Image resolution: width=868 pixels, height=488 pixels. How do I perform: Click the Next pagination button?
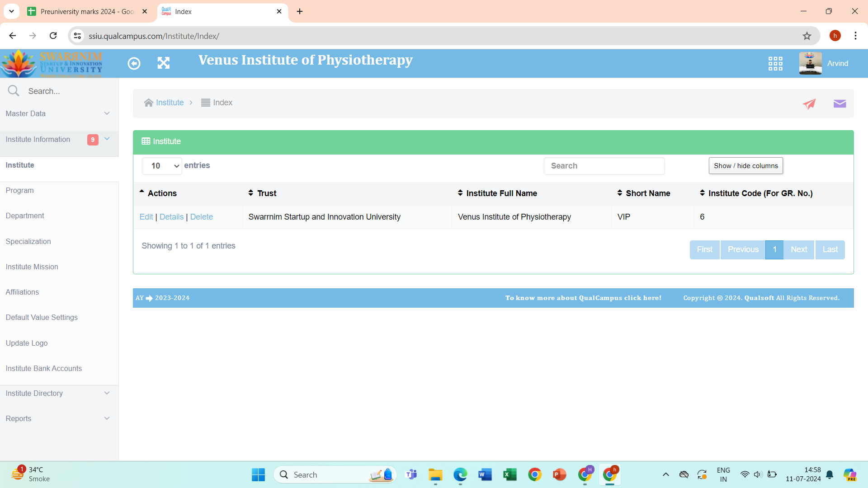[799, 249]
